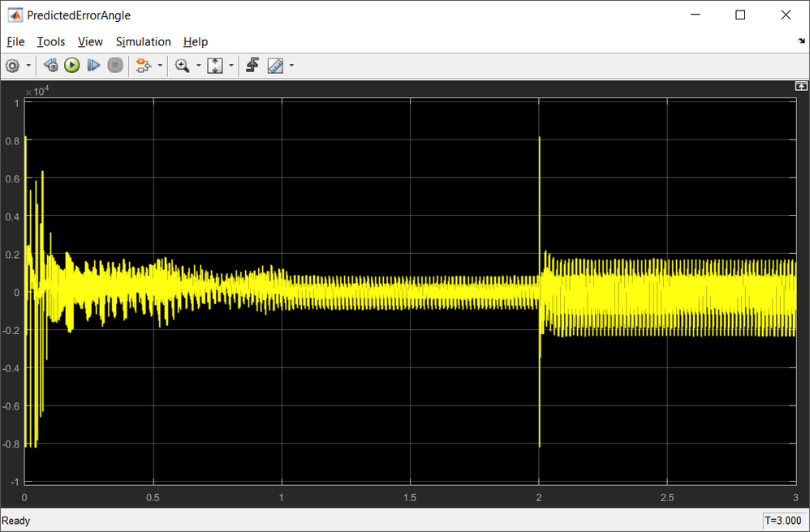Open the Configuration Properties gear icon
Image resolution: width=810 pixels, height=532 pixels.
pos(12,66)
